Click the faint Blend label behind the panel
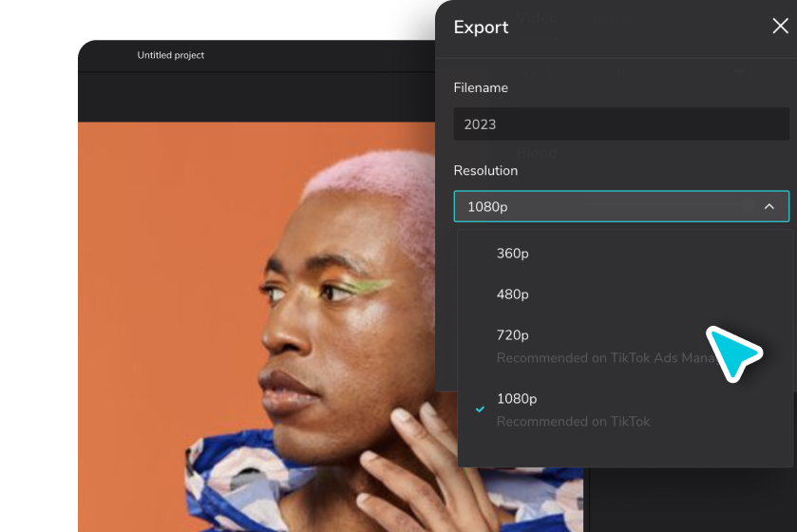 pyautogui.click(x=538, y=150)
